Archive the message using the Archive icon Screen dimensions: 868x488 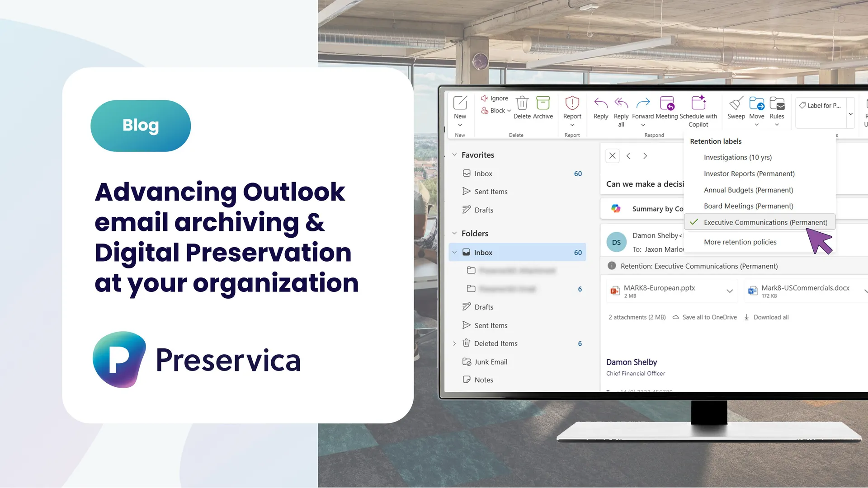coord(542,103)
